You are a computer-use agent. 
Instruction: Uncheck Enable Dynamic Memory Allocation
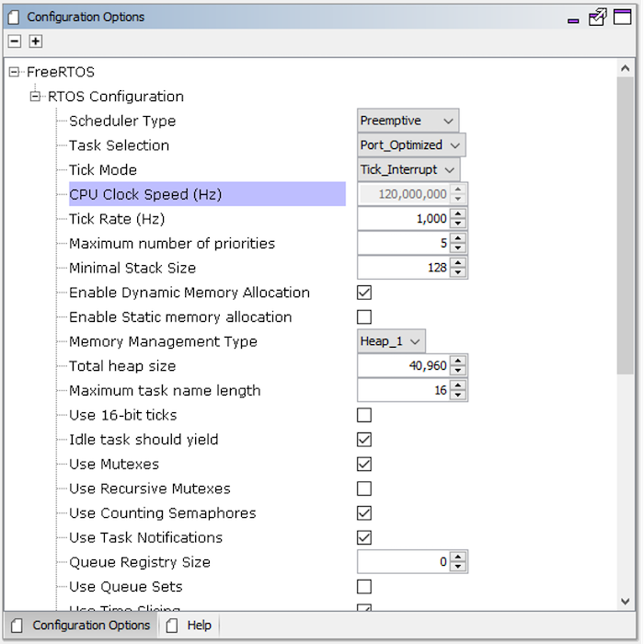click(364, 293)
